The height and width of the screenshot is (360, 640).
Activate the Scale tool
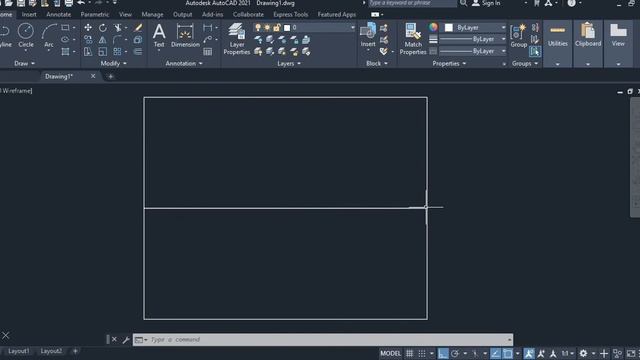(x=102, y=51)
